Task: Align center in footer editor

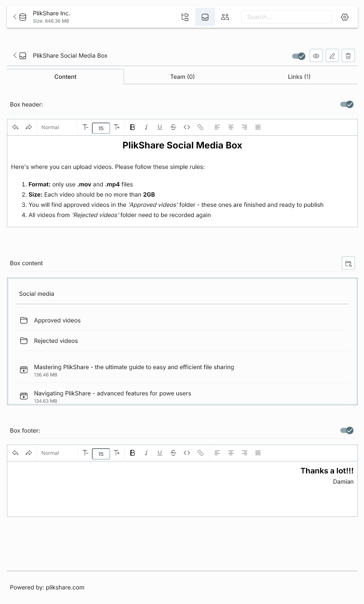Action: pos(231,453)
